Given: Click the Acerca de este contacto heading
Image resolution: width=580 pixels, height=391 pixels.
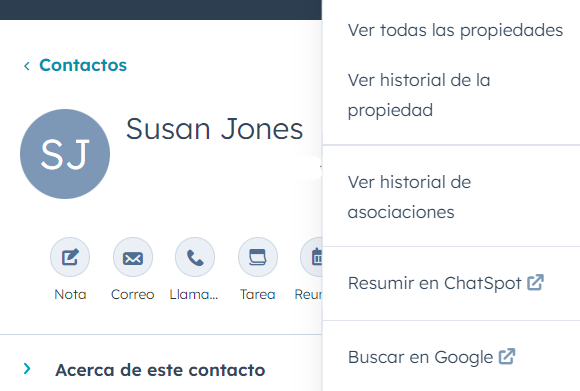Looking at the screenshot, I should tap(160, 370).
